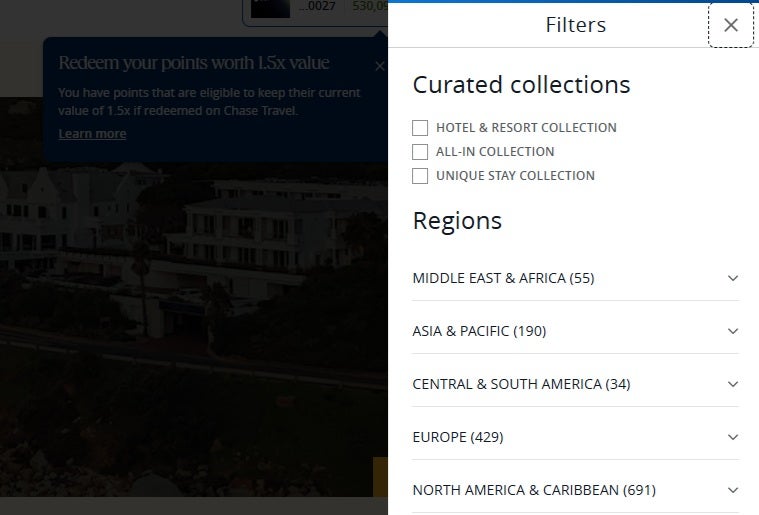Tick the Unique Stay Collection checkbox
The height and width of the screenshot is (515, 759).
coord(420,176)
